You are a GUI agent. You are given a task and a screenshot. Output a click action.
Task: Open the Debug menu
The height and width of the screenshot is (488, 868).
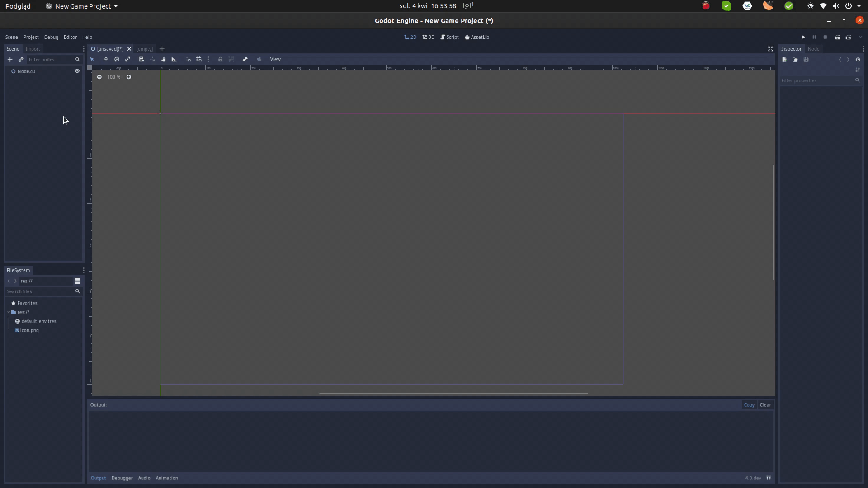[x=51, y=37]
